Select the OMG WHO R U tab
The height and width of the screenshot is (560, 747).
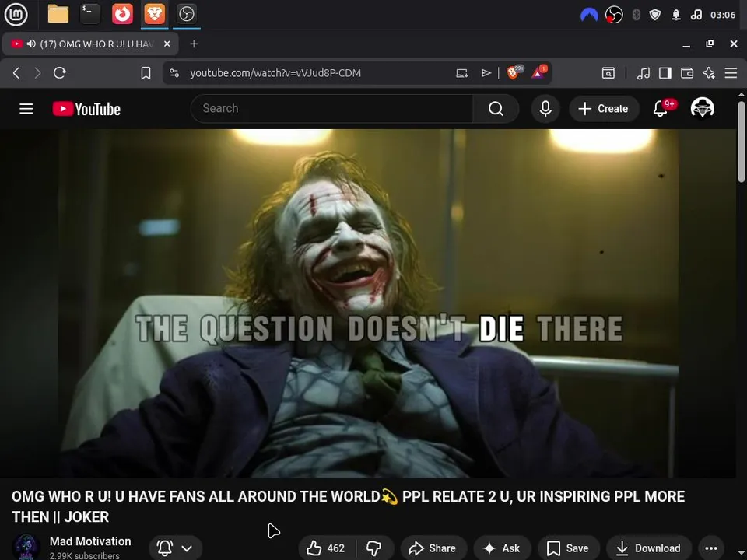click(90, 44)
